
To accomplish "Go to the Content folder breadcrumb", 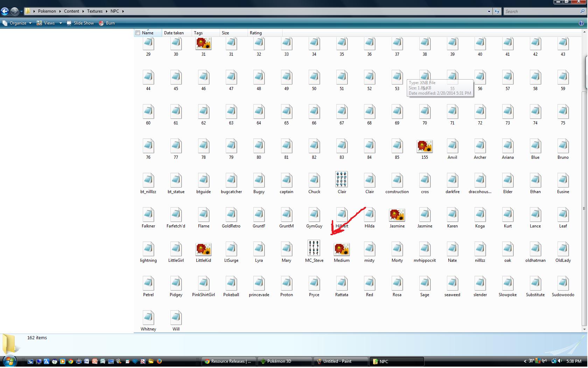I will point(71,11).
